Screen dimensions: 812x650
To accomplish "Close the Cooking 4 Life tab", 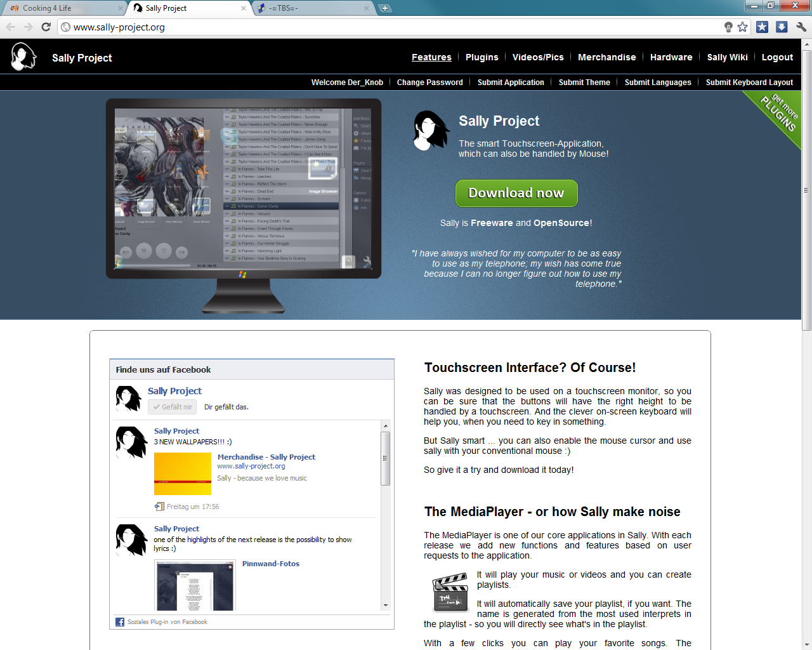I will pos(121,8).
